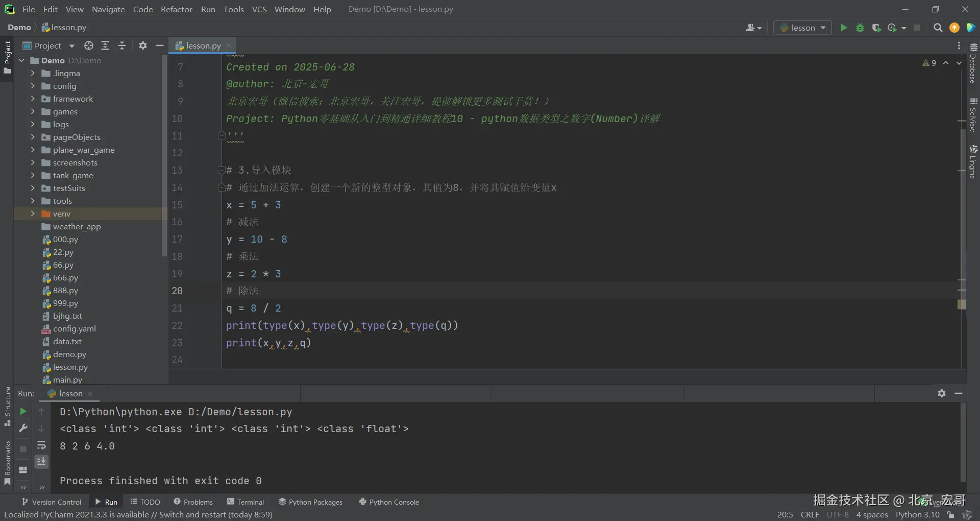Screen dimensions: 980x521
Task: Open the VCS menu
Action: 259,9
